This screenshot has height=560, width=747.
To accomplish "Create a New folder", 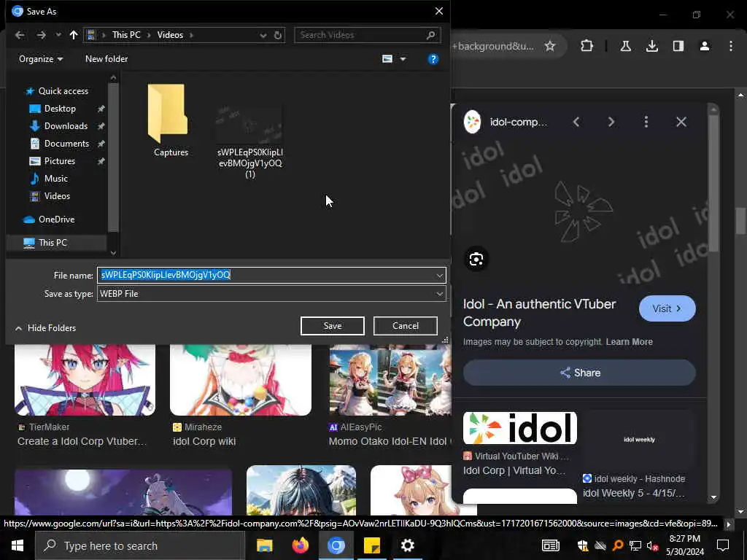I will (107, 59).
